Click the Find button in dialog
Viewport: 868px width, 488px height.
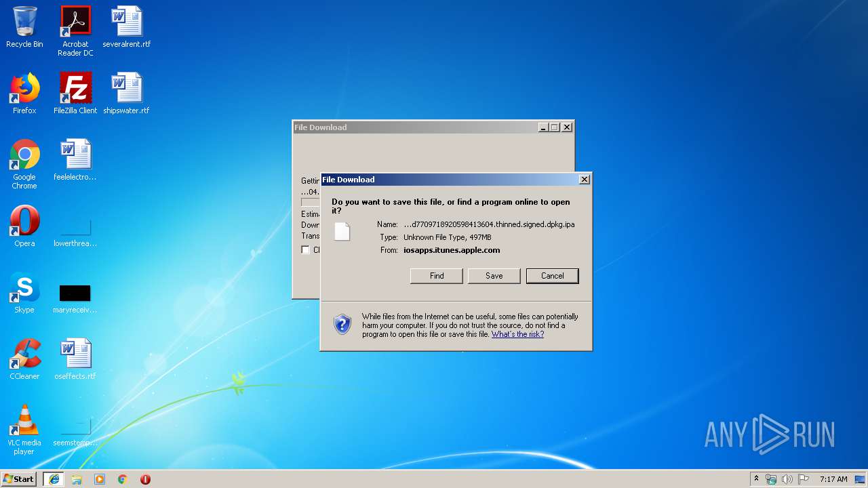click(437, 276)
